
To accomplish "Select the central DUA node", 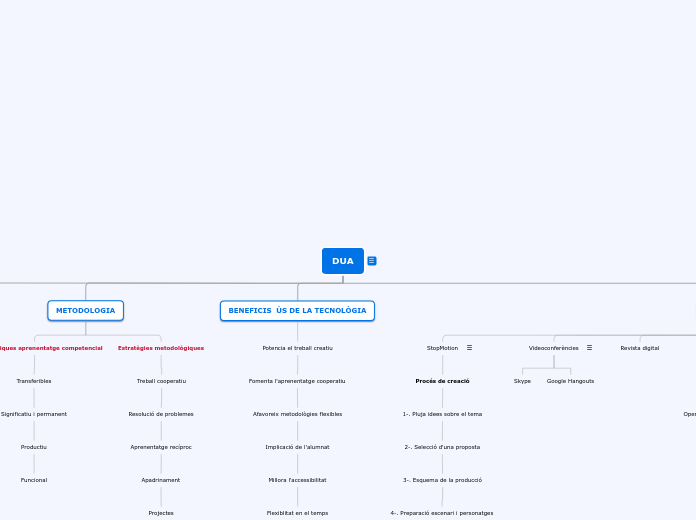I will pos(343,261).
